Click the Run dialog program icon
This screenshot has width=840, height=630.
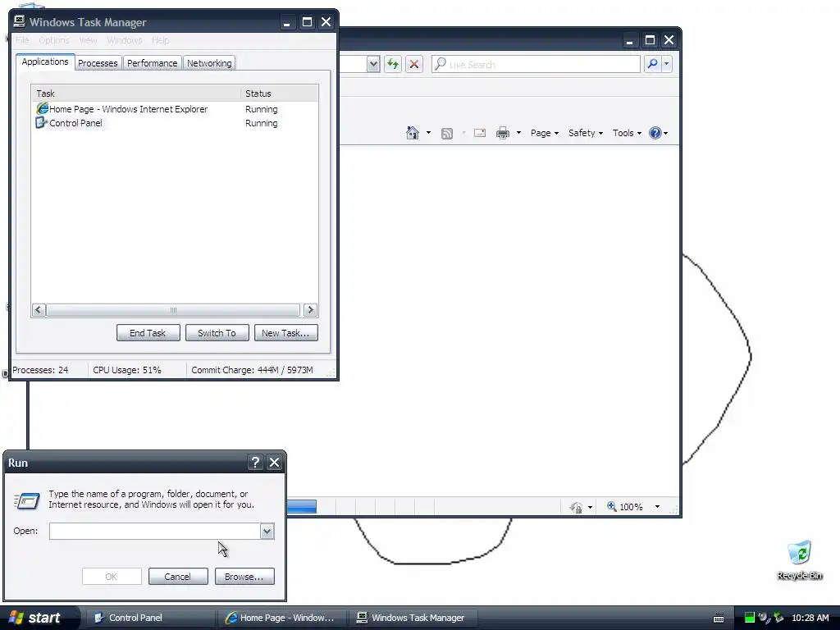27,500
